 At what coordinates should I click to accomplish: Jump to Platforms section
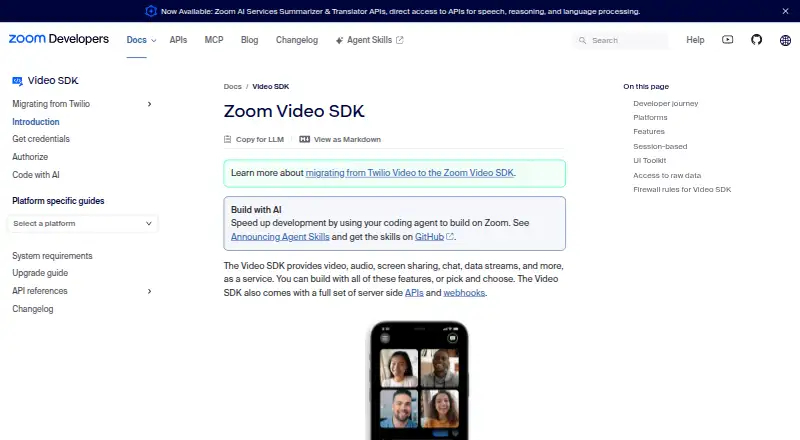(x=650, y=117)
